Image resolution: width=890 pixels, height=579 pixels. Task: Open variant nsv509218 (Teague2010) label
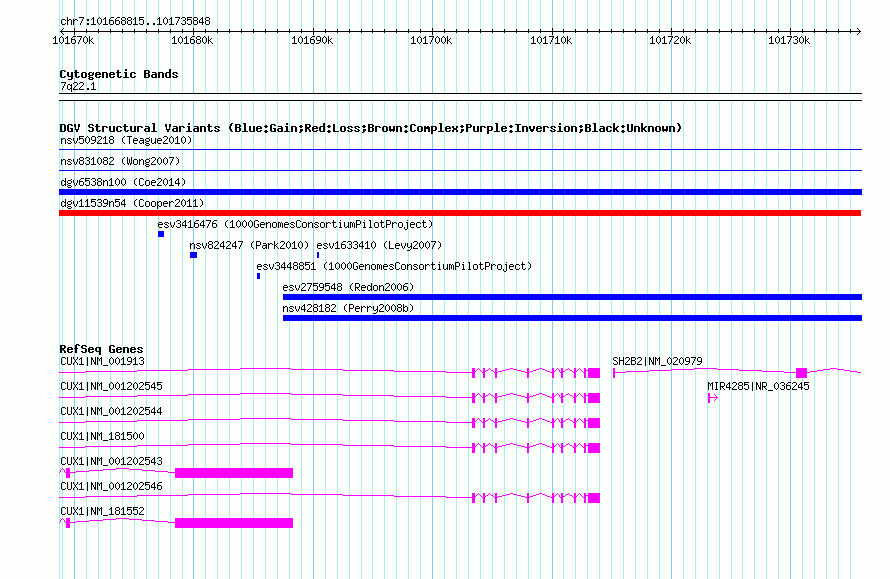126,140
